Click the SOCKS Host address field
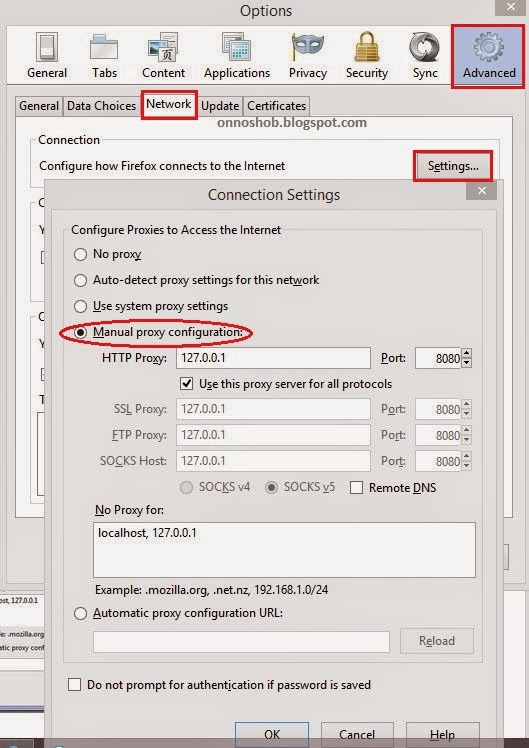Screen dimensions: 529x748 point(273,461)
